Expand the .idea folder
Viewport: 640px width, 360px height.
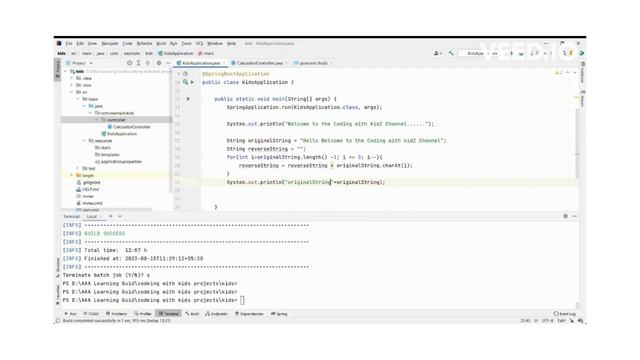point(72,78)
